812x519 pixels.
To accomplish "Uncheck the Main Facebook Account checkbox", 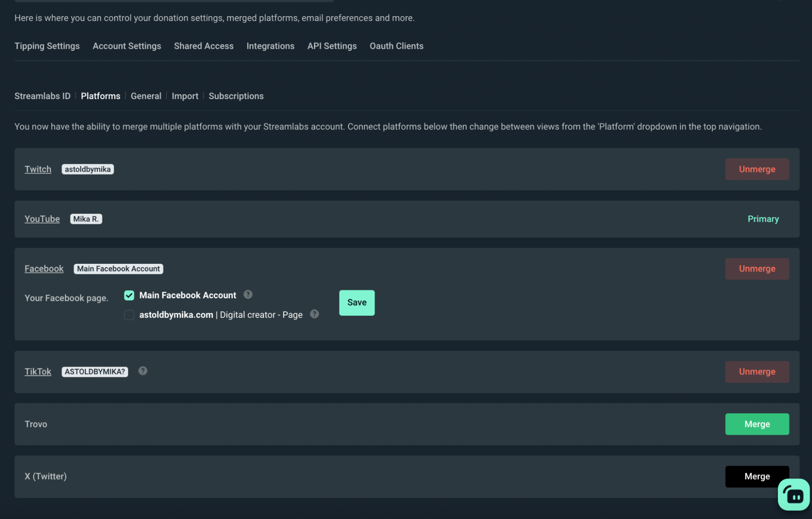I will [x=129, y=295].
